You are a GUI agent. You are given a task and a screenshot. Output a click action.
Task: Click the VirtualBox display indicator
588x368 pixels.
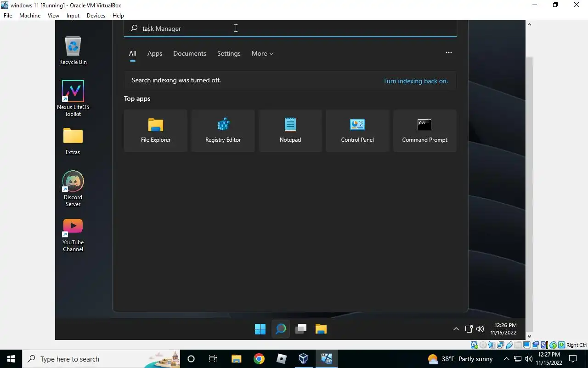coord(526,345)
